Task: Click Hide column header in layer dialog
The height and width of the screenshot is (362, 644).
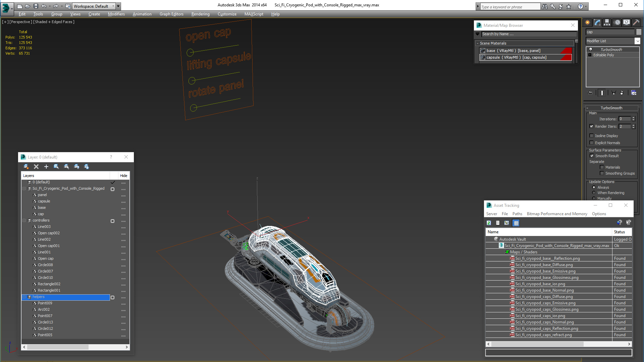Action: pyautogui.click(x=123, y=176)
